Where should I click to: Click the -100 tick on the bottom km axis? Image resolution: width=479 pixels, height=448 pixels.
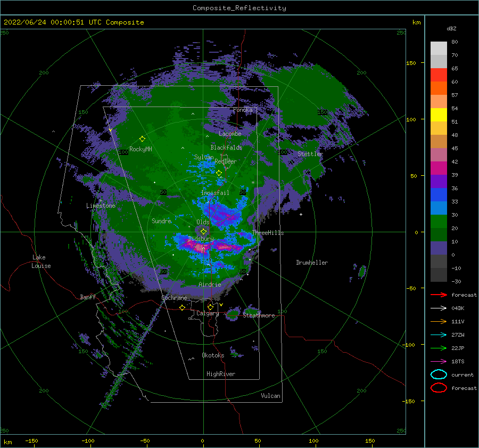click(88, 441)
